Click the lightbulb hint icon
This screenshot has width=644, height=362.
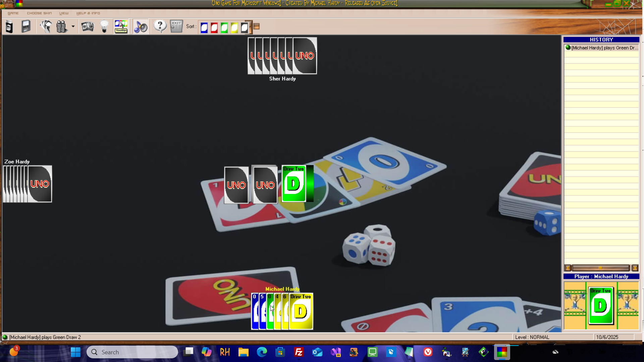click(x=104, y=26)
